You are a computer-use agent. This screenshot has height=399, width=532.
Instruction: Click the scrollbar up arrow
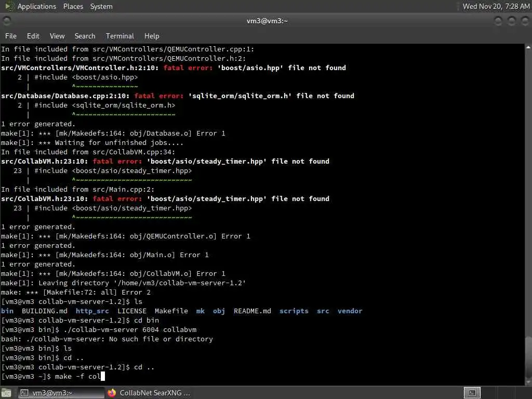pos(528,47)
